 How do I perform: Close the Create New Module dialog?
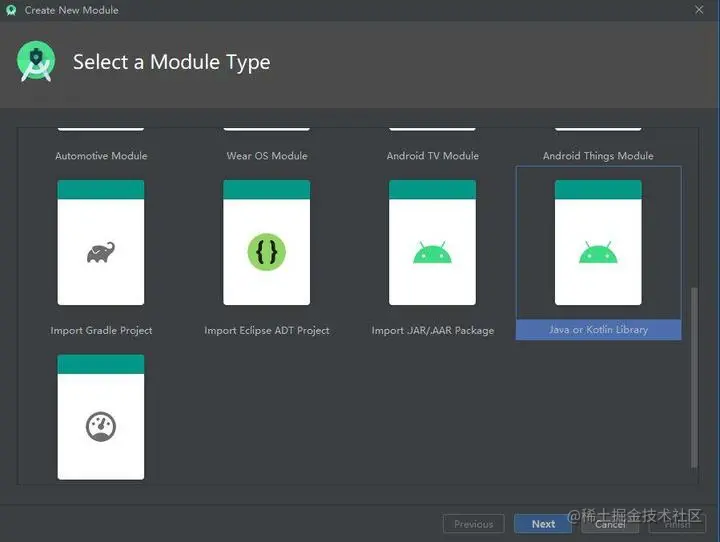click(699, 10)
